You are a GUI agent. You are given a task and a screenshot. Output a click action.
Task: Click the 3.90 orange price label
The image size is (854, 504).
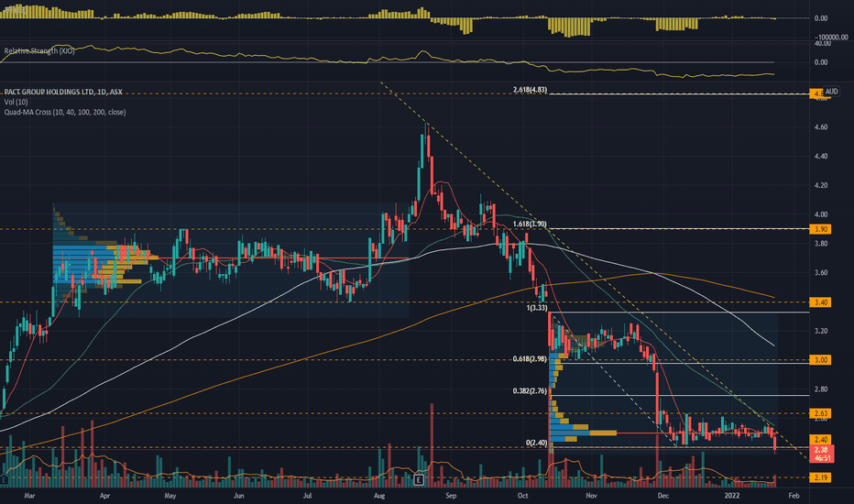[x=820, y=229]
